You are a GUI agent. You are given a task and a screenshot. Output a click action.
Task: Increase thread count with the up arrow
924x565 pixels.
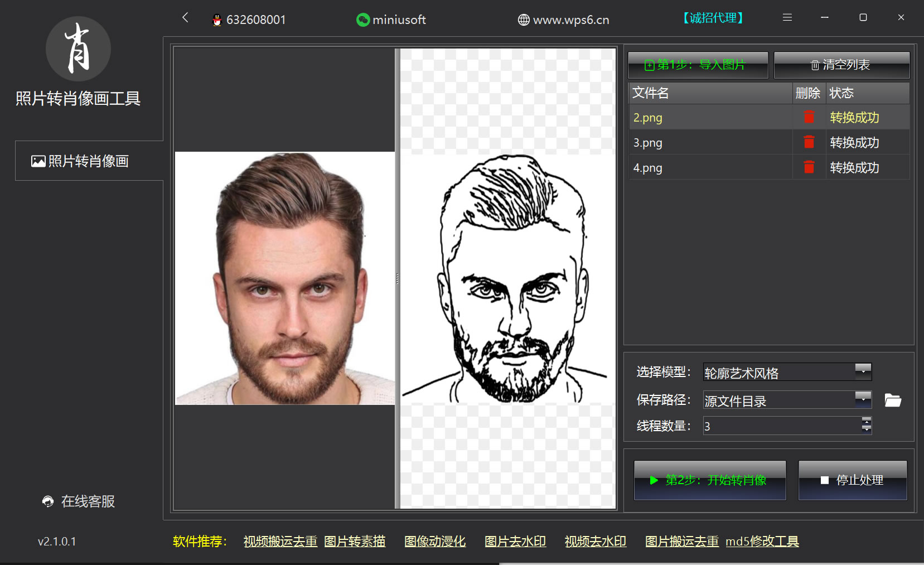[x=866, y=421]
